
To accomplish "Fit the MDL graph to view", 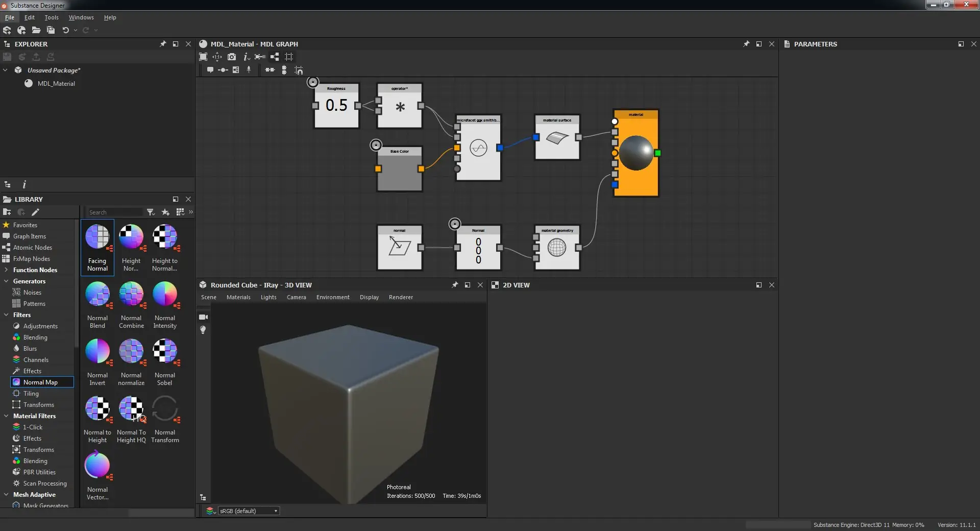I will point(203,57).
